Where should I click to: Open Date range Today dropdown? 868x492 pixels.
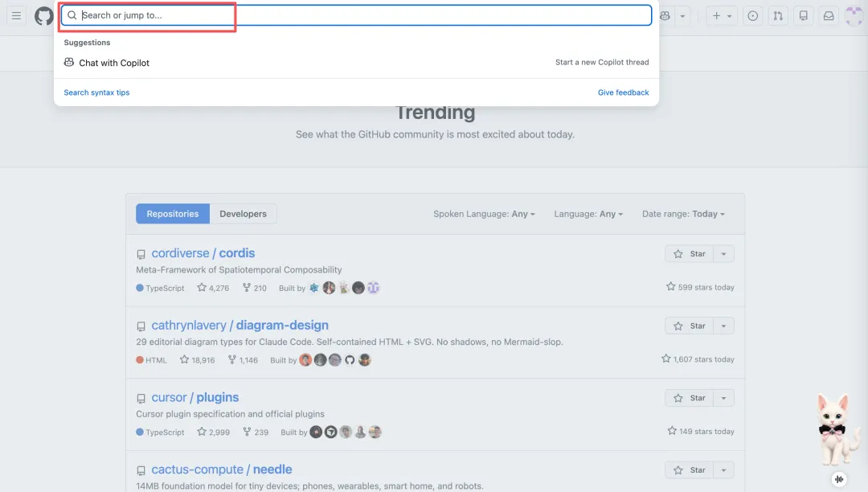[683, 214]
